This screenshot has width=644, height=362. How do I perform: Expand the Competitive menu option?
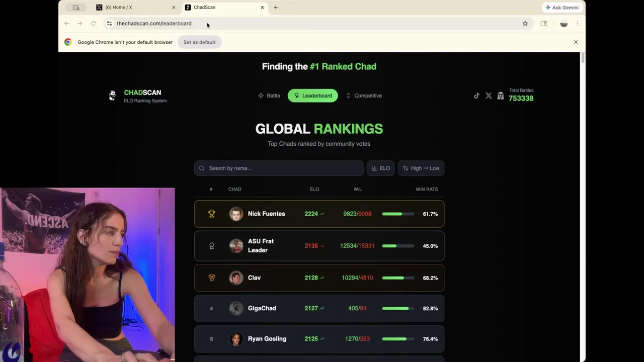point(363,96)
